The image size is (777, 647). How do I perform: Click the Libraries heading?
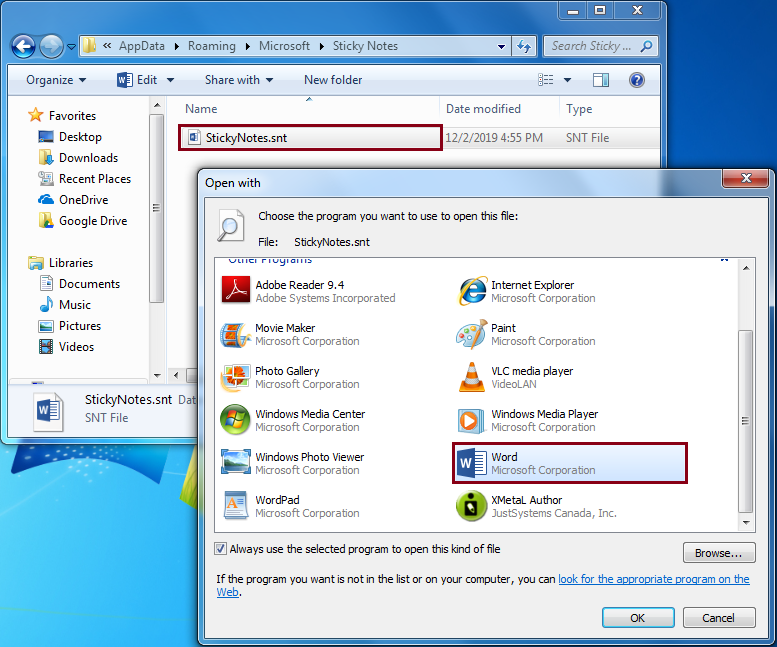[x=60, y=263]
